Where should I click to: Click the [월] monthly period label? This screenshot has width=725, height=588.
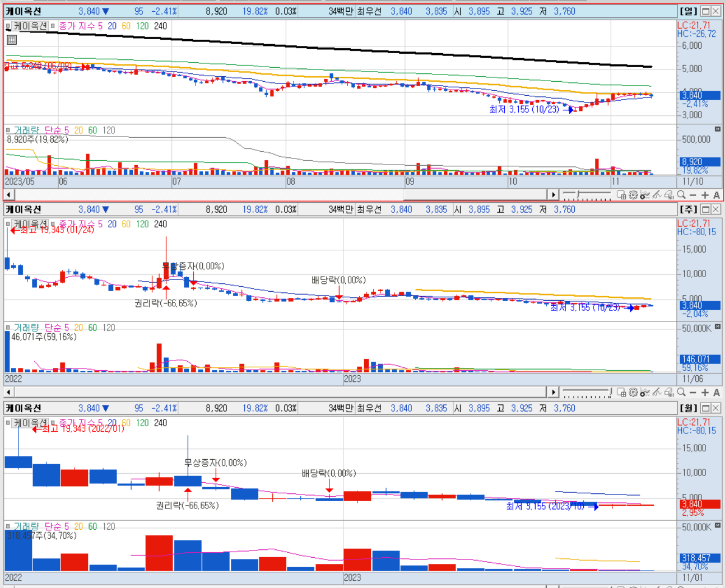click(689, 408)
